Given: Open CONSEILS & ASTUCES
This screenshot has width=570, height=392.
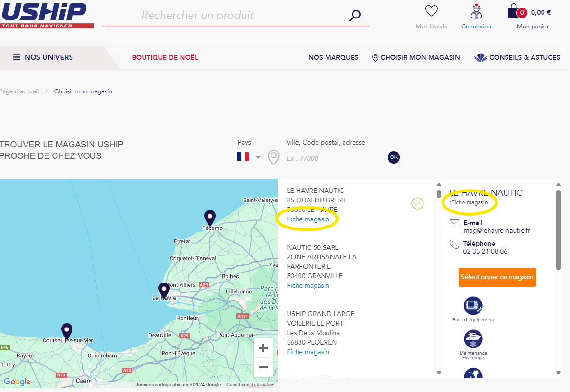Looking at the screenshot, I should 517,57.
